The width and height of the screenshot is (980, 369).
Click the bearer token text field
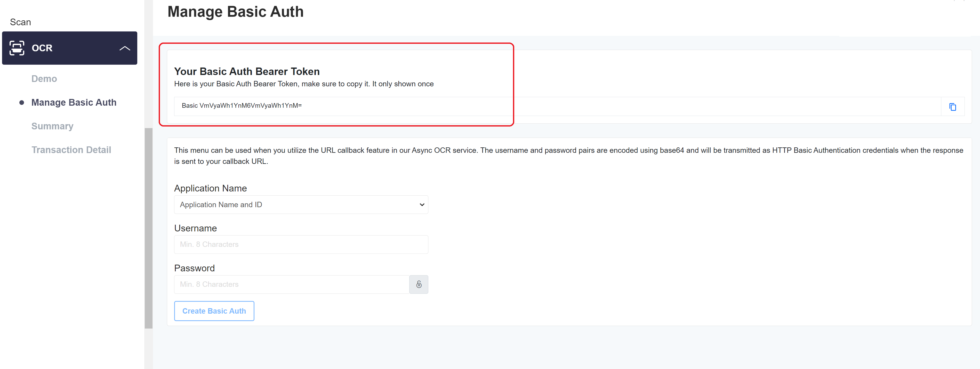click(533, 106)
